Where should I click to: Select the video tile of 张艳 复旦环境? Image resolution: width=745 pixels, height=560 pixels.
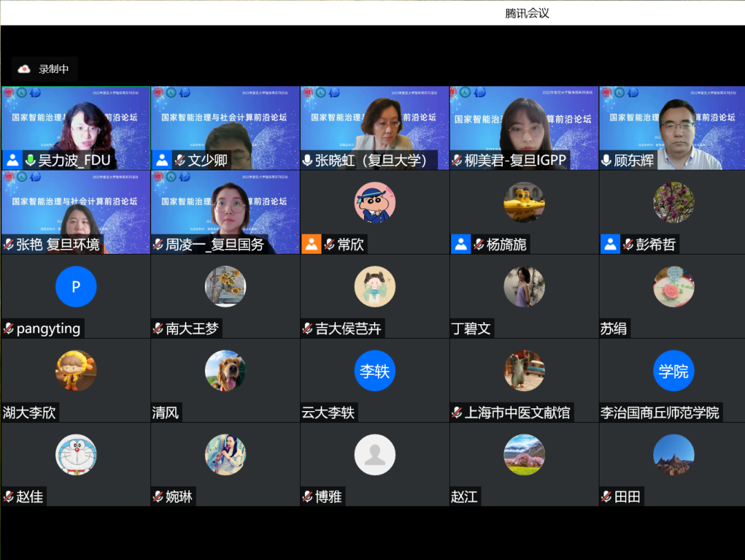[x=75, y=207]
